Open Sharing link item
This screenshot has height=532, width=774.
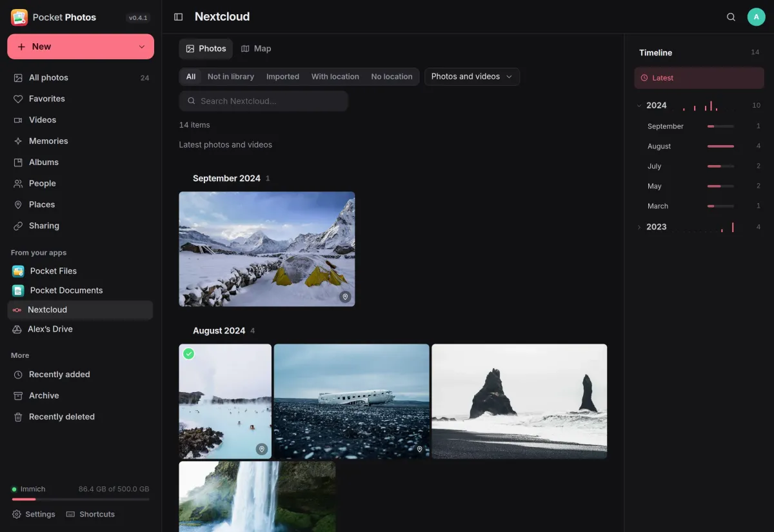tap(81, 226)
